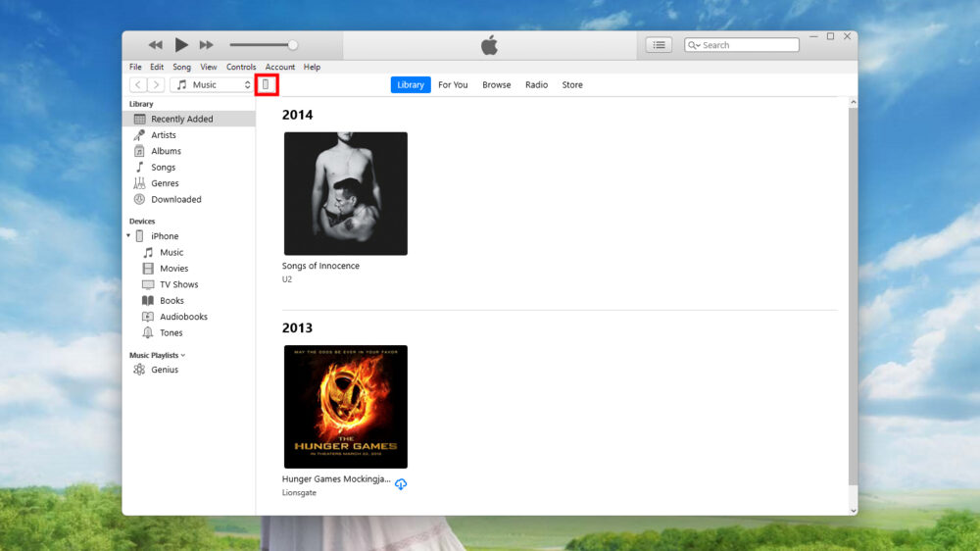This screenshot has height=551, width=980.
Task: Click the Audiobooks icon under iPhone
Action: pos(148,317)
